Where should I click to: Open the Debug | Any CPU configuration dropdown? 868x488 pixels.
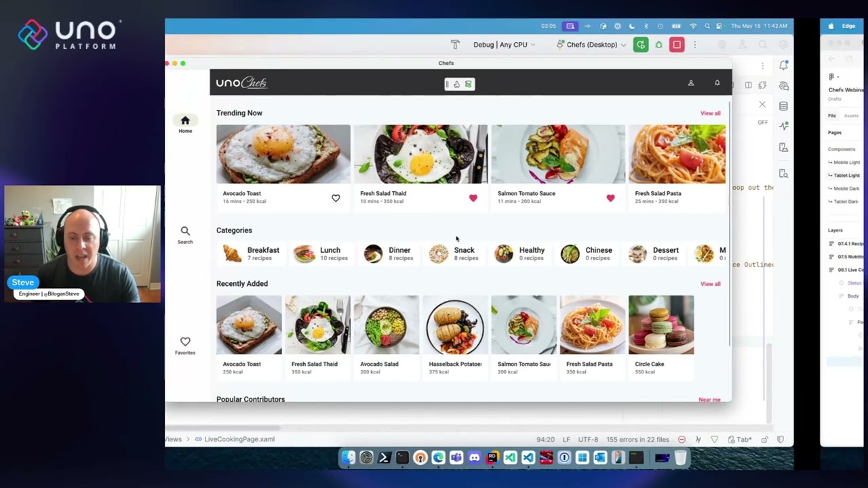(504, 45)
